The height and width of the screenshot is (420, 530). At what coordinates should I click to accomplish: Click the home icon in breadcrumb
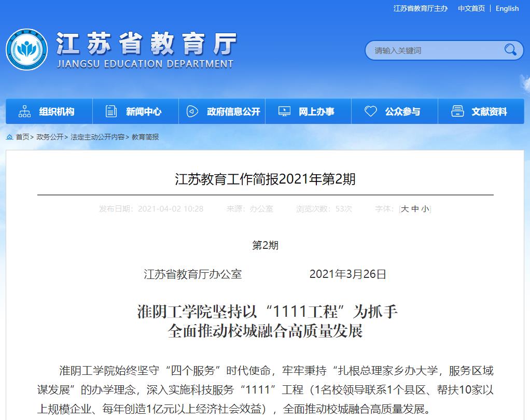click(10, 137)
